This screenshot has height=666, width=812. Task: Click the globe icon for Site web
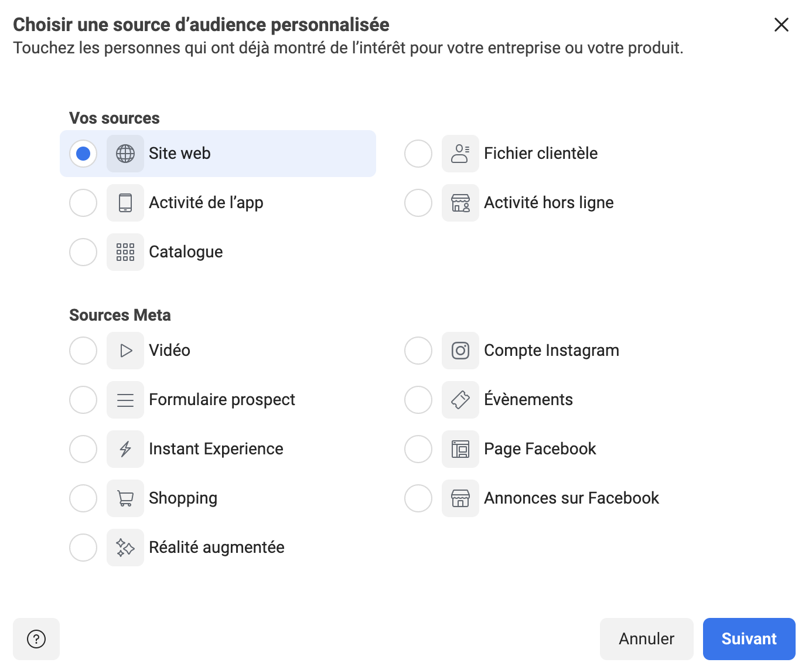[125, 154]
